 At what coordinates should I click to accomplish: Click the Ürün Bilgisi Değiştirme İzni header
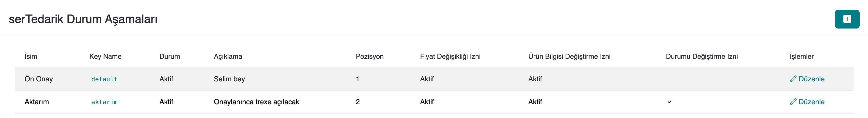coord(569,56)
